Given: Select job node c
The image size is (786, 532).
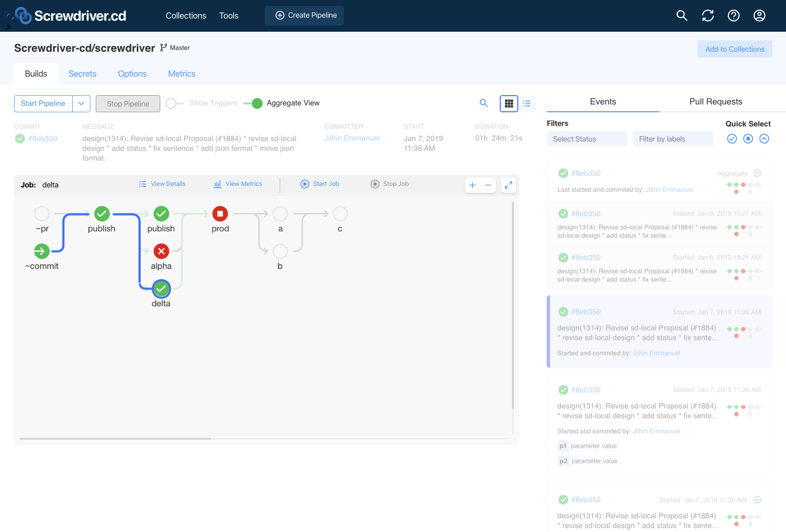Looking at the screenshot, I should pos(340,214).
